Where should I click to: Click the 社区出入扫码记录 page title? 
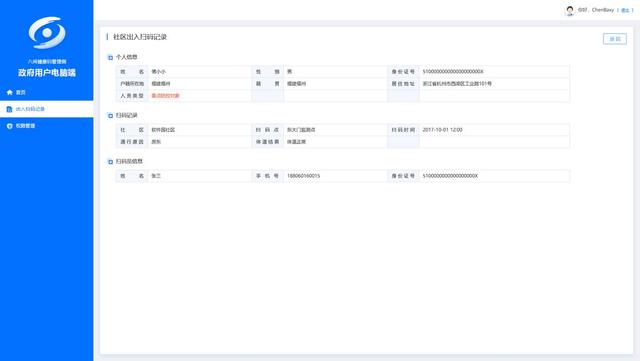[140, 37]
